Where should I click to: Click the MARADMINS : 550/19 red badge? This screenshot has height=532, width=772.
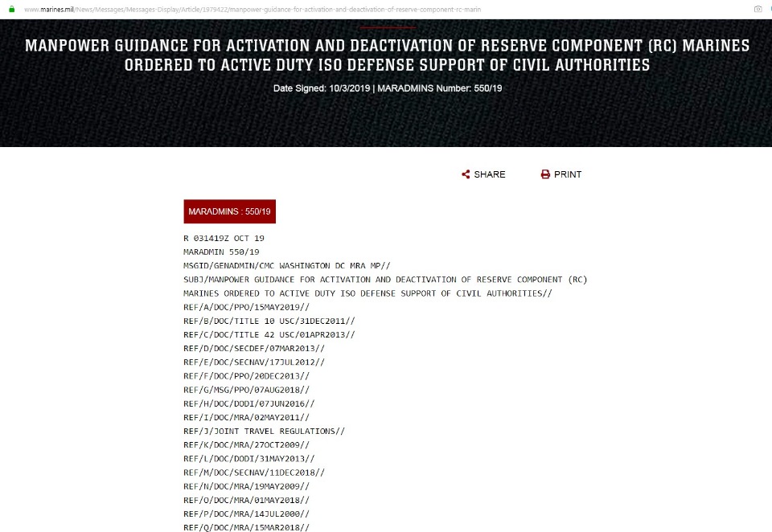229,211
